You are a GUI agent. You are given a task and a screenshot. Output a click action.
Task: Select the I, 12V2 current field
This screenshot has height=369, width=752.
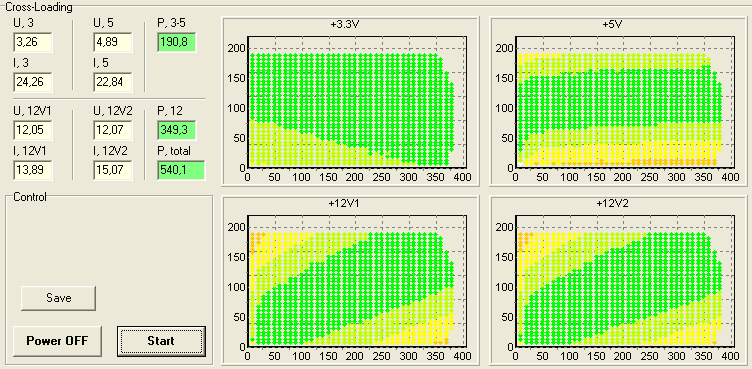(112, 170)
